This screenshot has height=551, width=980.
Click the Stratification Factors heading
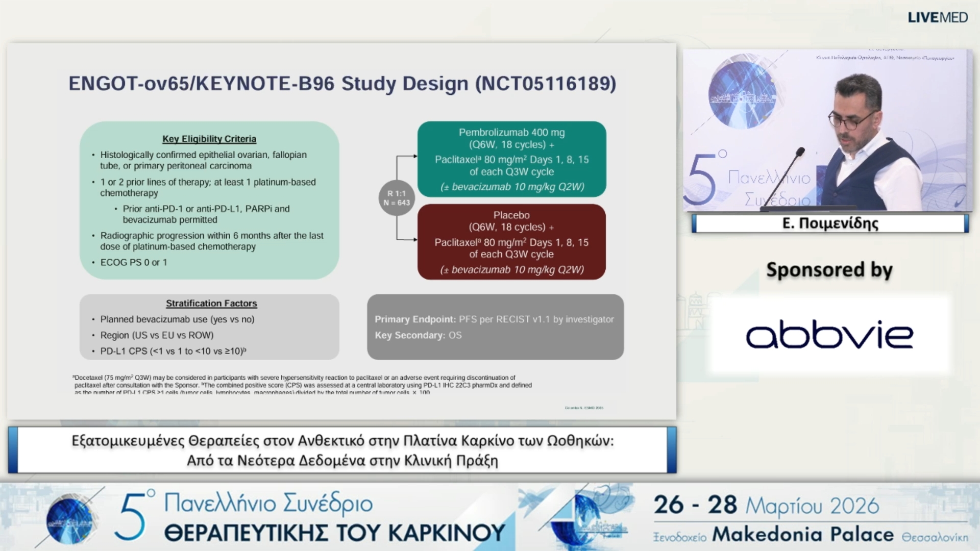[211, 304]
